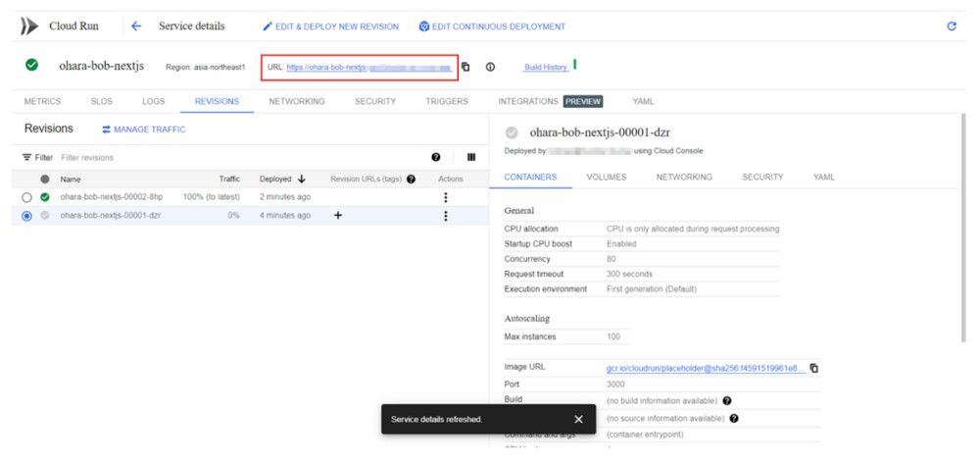Go back with the left arrow icon

click(x=136, y=26)
